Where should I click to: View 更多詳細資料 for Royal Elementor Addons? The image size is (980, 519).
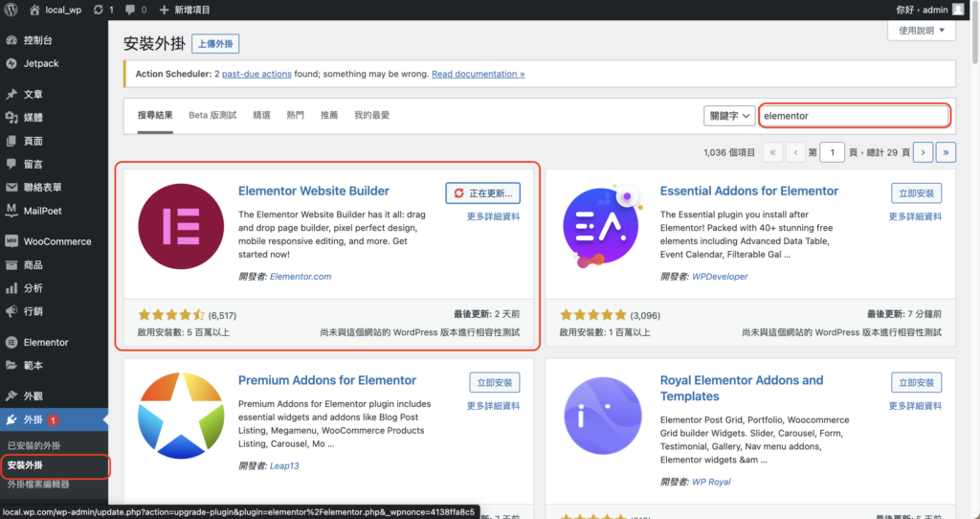click(915, 406)
